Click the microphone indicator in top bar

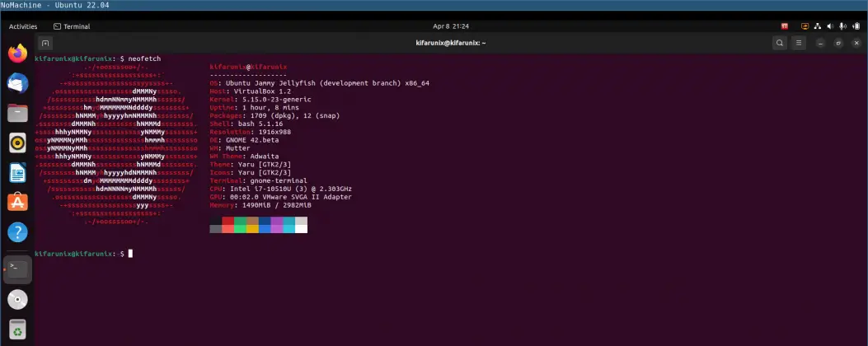(842, 26)
